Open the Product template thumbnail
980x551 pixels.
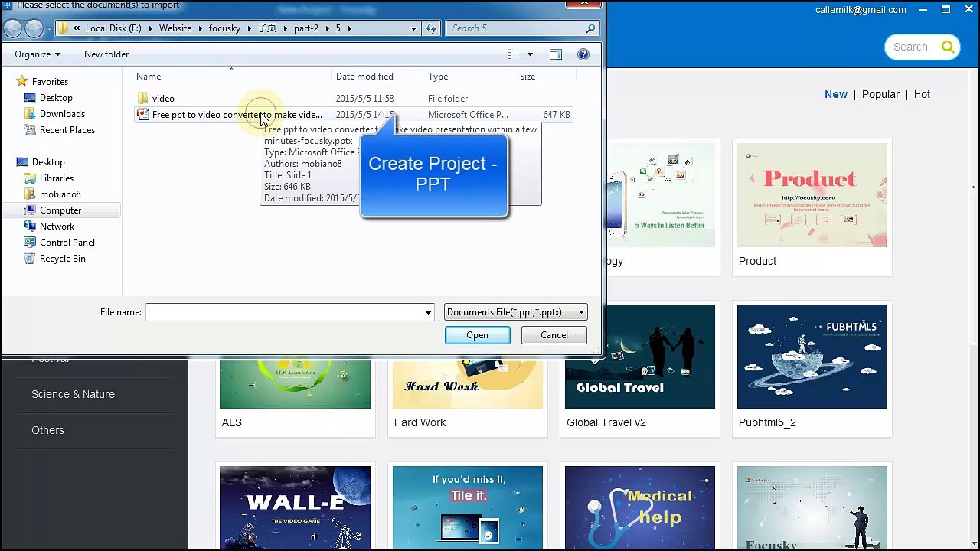point(812,195)
